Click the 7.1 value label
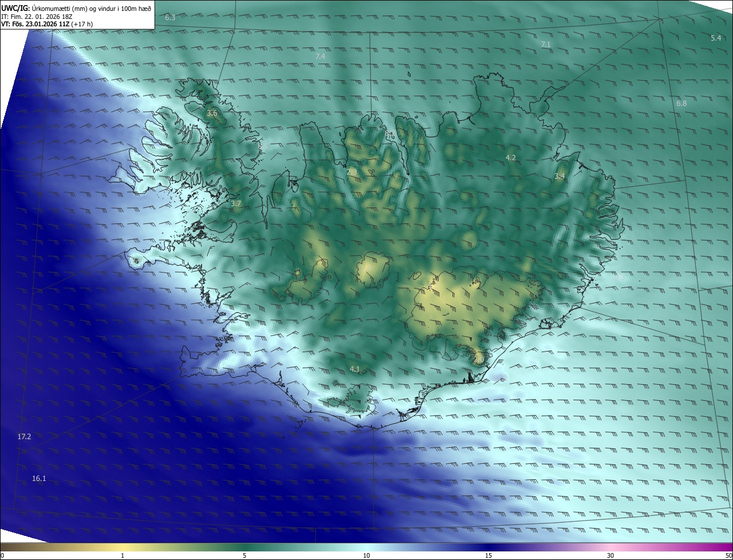733x560 pixels. (546, 44)
